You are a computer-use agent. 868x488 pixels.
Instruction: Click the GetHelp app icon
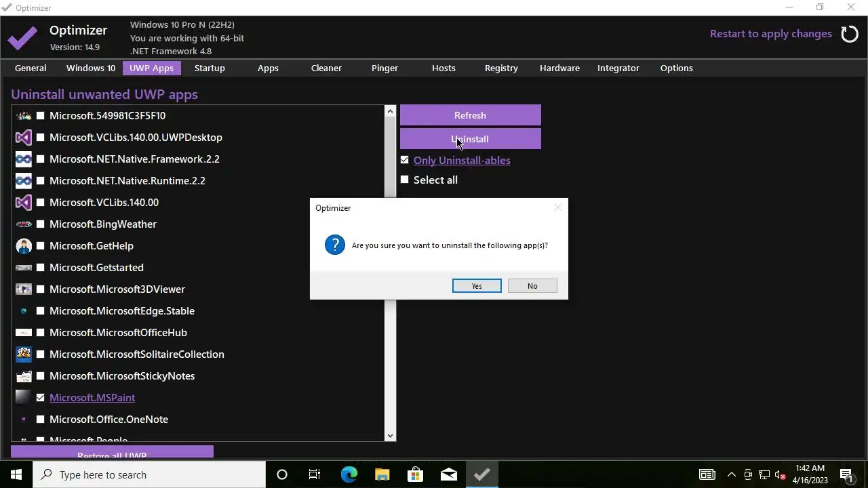point(24,246)
